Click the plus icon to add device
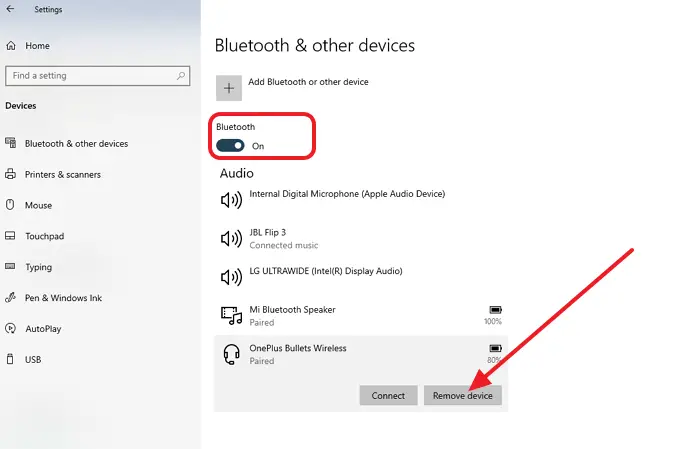This screenshot has height=449, width=700. [x=231, y=88]
